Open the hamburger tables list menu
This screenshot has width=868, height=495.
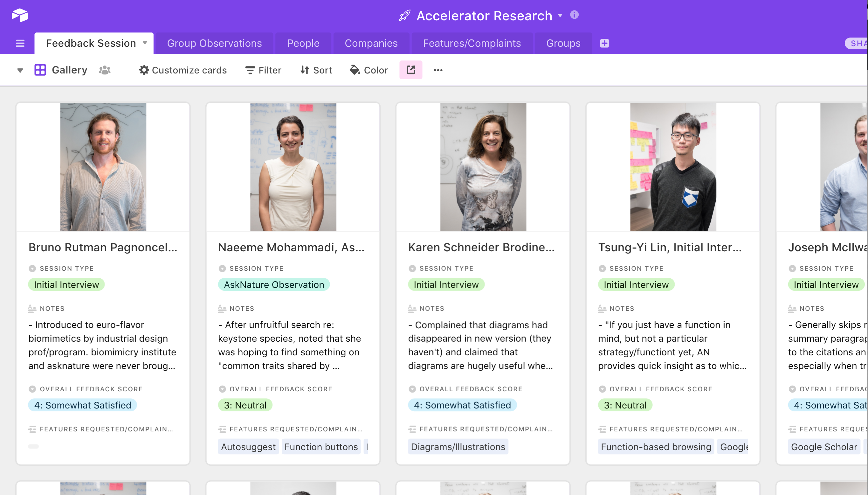[x=20, y=43]
